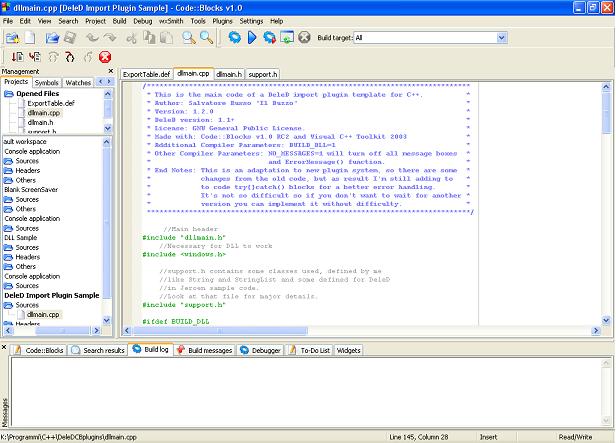Click the Build gear icon
Viewport: 616px width, 443px height.
[235, 38]
